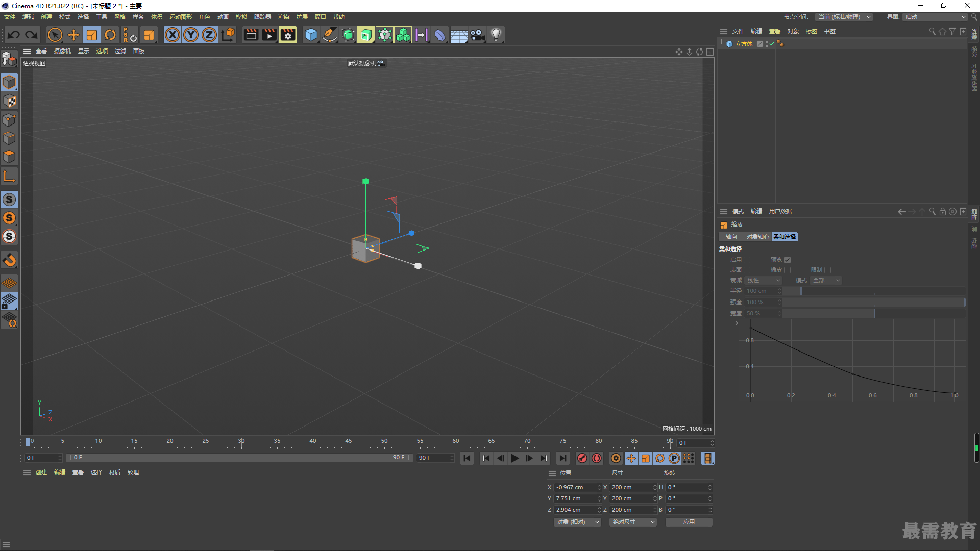Click the spline pen tool icon
This screenshot has height=551, width=980.
click(330, 35)
